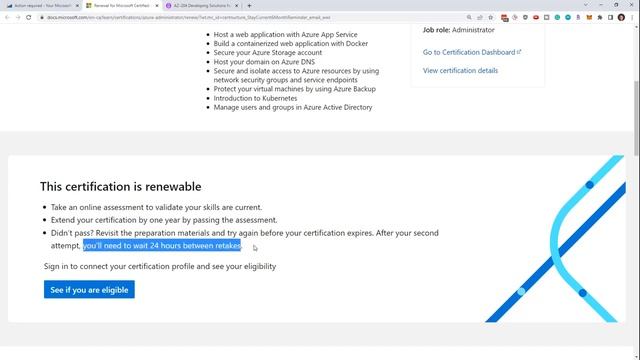Open the tab search chevron
The width and height of the screenshot is (640, 360).
(x=586, y=5)
